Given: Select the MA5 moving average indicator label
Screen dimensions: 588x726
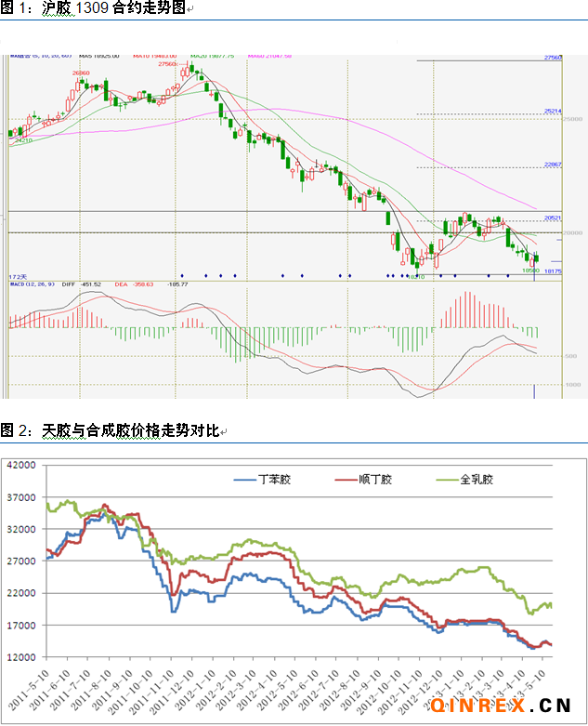Looking at the screenshot, I should point(97,56).
